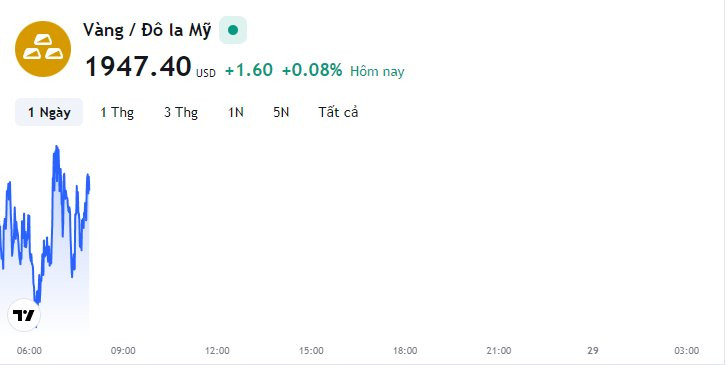Click the 12:00 time axis label
The width and height of the screenshot is (726, 365).
pos(217,351)
